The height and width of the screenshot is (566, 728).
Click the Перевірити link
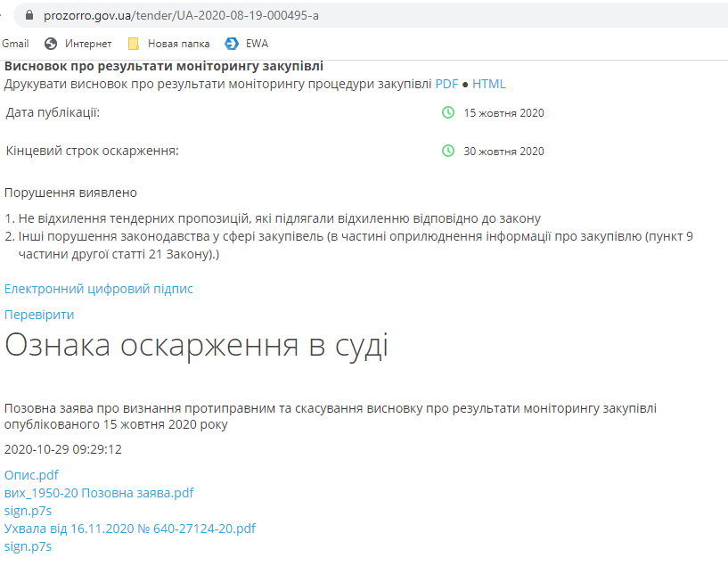39,315
